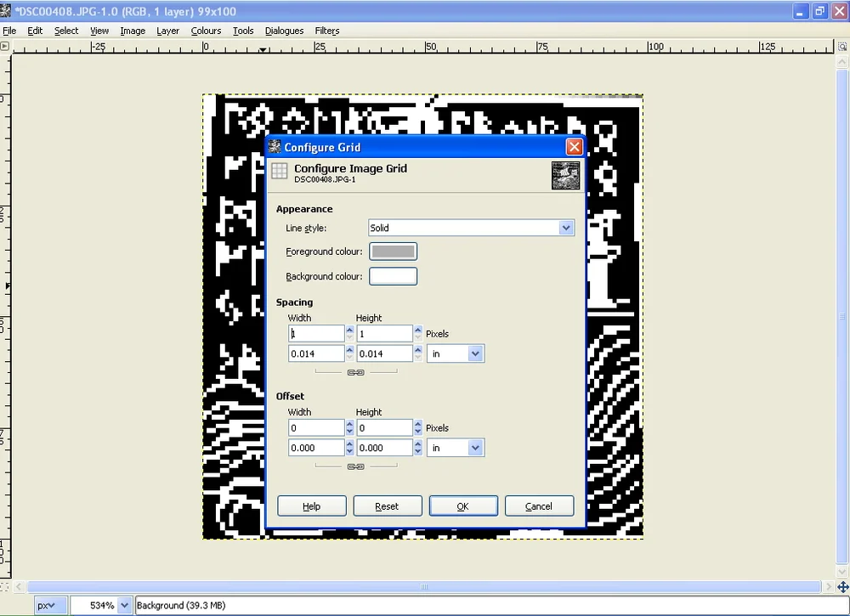Image resolution: width=850 pixels, height=616 pixels.
Task: Toggle the chain link under the Offset fields
Action: pyautogui.click(x=354, y=466)
